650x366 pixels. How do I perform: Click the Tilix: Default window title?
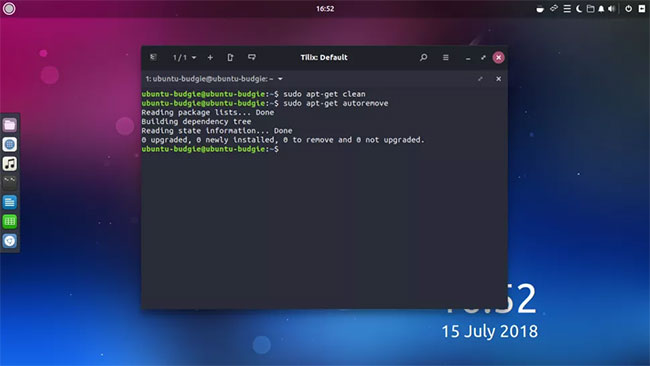pos(324,57)
